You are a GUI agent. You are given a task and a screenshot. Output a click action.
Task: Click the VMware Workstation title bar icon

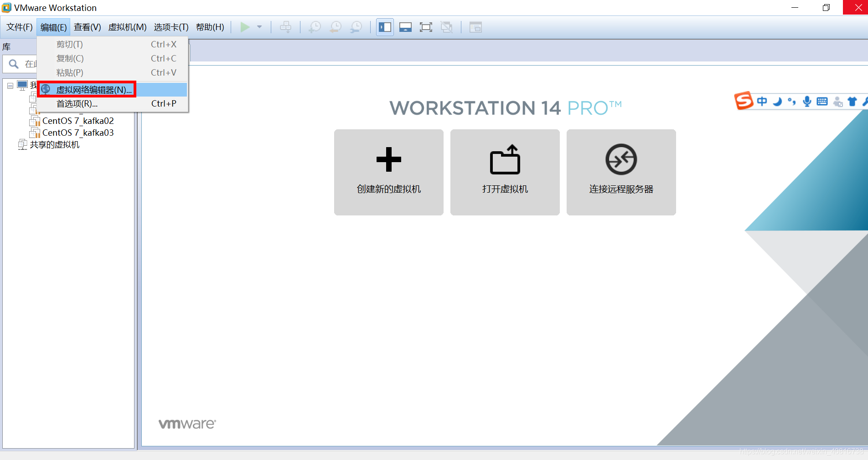7,8
